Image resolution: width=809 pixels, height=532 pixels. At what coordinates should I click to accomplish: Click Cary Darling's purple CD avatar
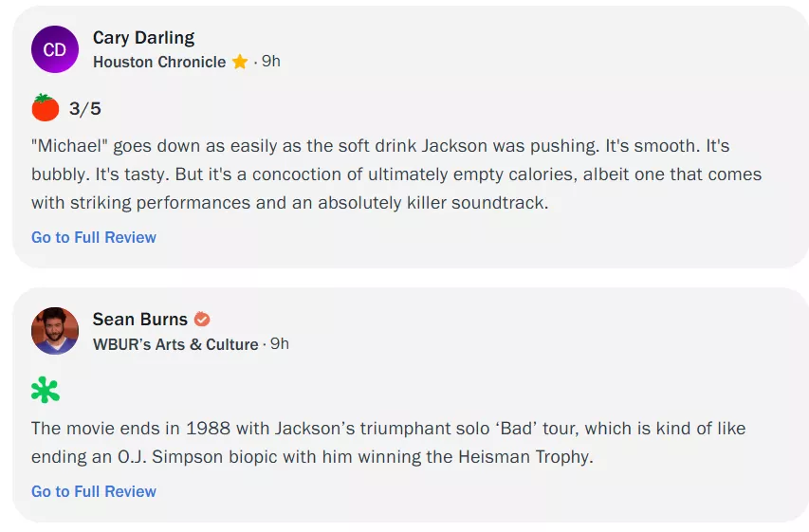click(x=55, y=49)
